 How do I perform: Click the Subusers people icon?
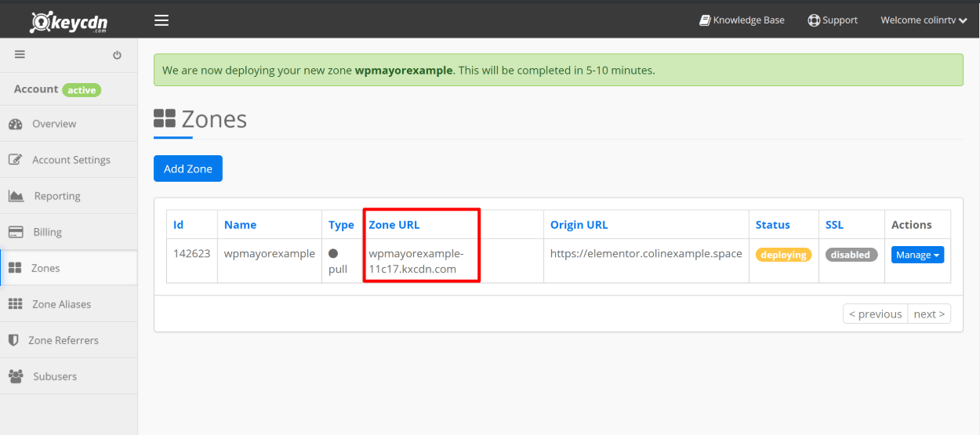coord(16,376)
